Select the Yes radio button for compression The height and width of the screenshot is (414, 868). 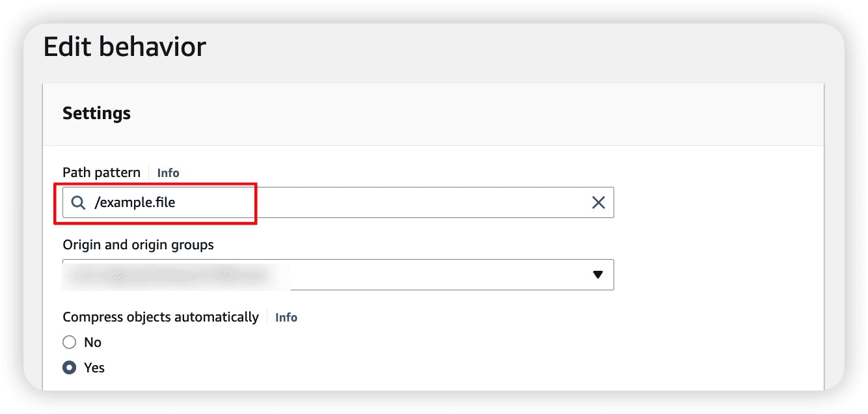pyautogui.click(x=69, y=368)
